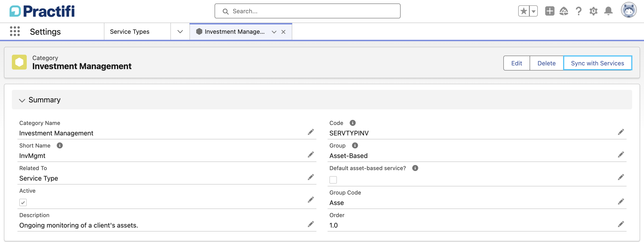This screenshot has width=644, height=242.
Task: Close the Investment Management tab
Action: pos(283,32)
